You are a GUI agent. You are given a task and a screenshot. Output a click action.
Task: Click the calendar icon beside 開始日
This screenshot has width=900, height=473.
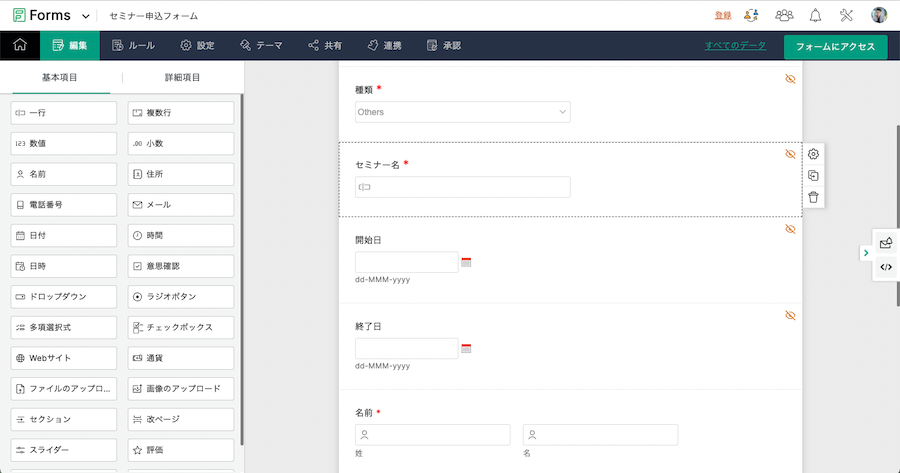click(x=466, y=263)
